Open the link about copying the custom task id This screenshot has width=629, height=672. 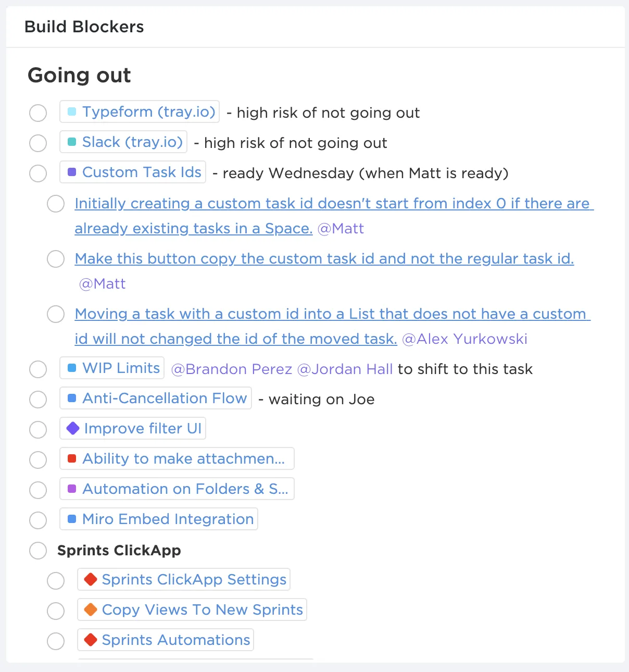[324, 258]
